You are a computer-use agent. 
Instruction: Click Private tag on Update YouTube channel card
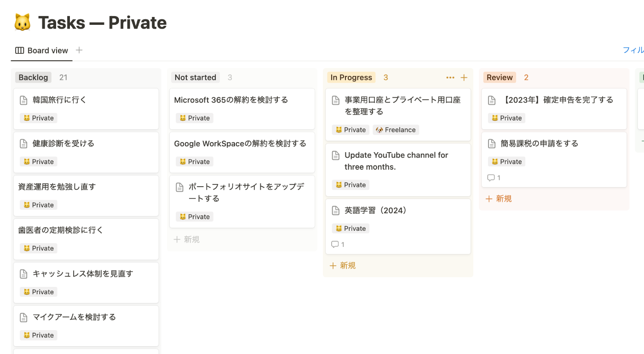pos(351,185)
